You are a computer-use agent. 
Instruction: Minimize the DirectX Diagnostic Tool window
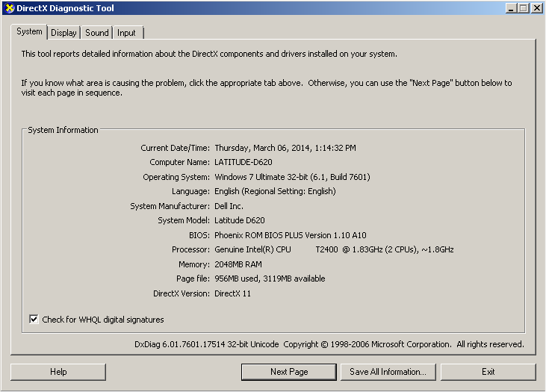pyautogui.click(x=512, y=8)
